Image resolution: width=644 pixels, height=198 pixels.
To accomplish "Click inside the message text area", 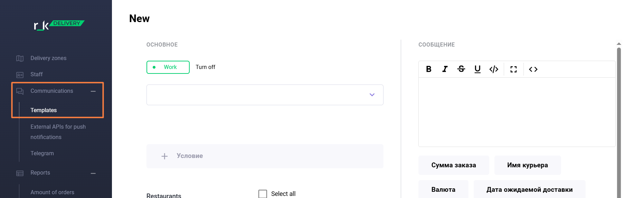I will tap(517, 112).
